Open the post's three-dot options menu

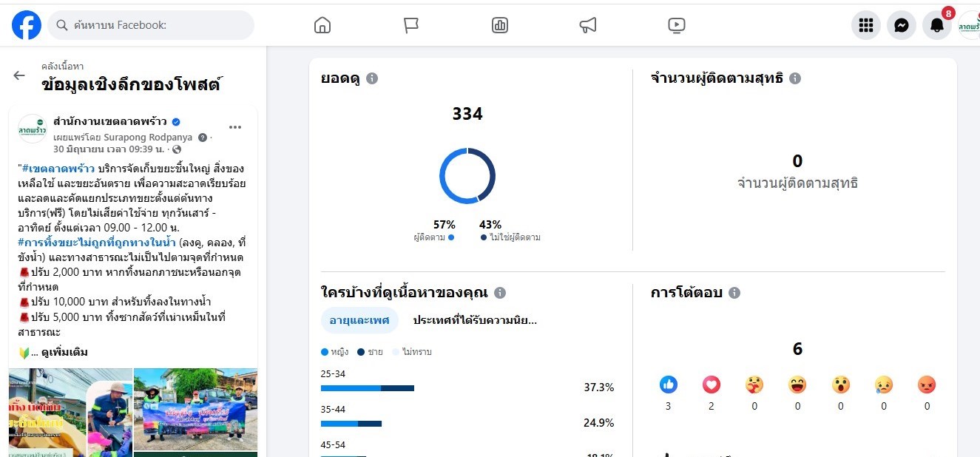[x=235, y=127]
